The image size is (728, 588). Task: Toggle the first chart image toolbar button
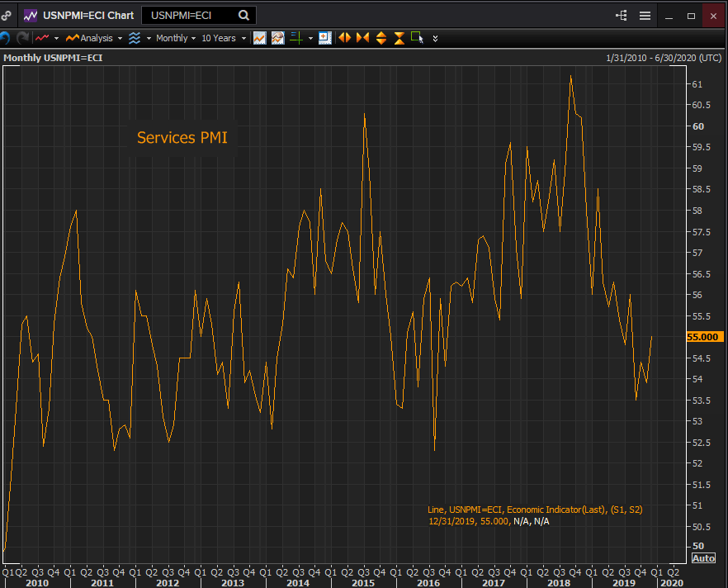pyautogui.click(x=260, y=38)
